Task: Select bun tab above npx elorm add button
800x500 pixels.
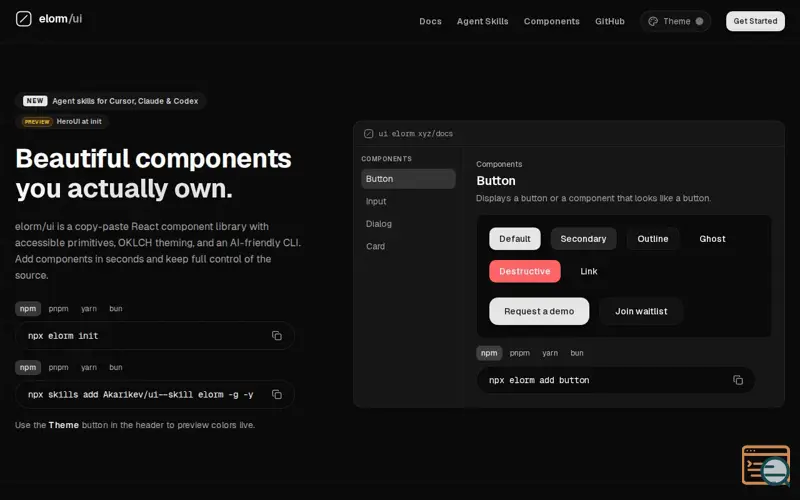Action: coord(577,353)
